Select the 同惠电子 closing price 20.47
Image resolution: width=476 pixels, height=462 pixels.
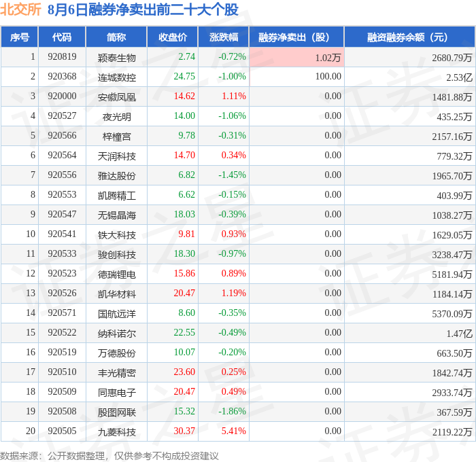pyautogui.click(x=184, y=391)
